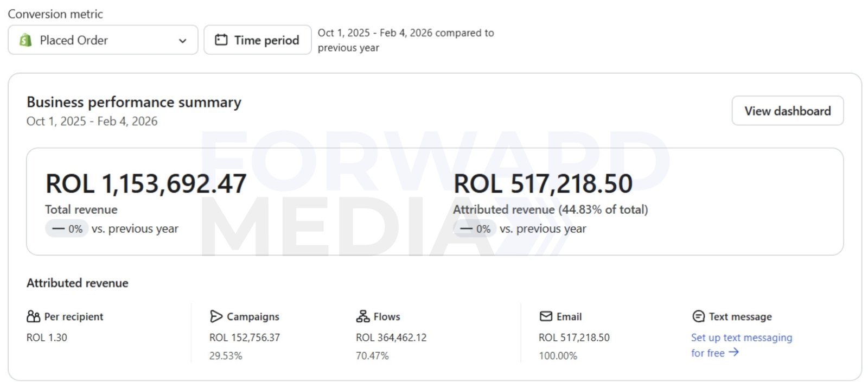Click the Email envelope icon
Viewport: 868px width, 388px height.
pyautogui.click(x=546, y=316)
